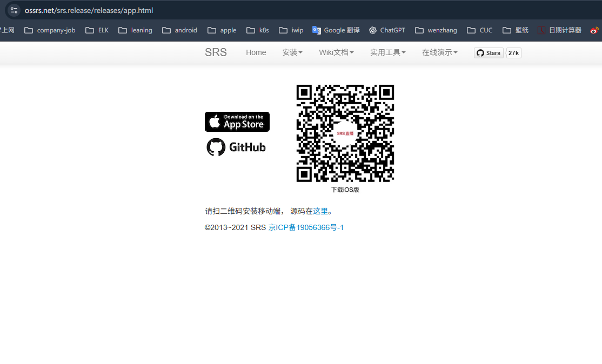Open the leaning bookmark folder

pos(135,30)
